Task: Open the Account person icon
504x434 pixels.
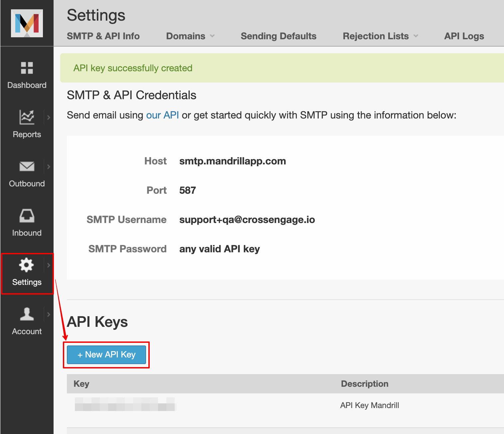Action: click(x=27, y=314)
